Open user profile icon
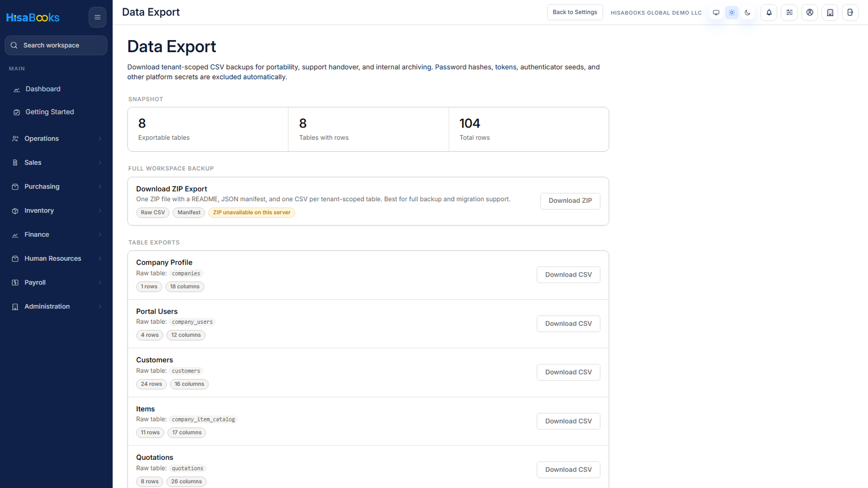Viewport: 868px width, 488px height. (810, 12)
